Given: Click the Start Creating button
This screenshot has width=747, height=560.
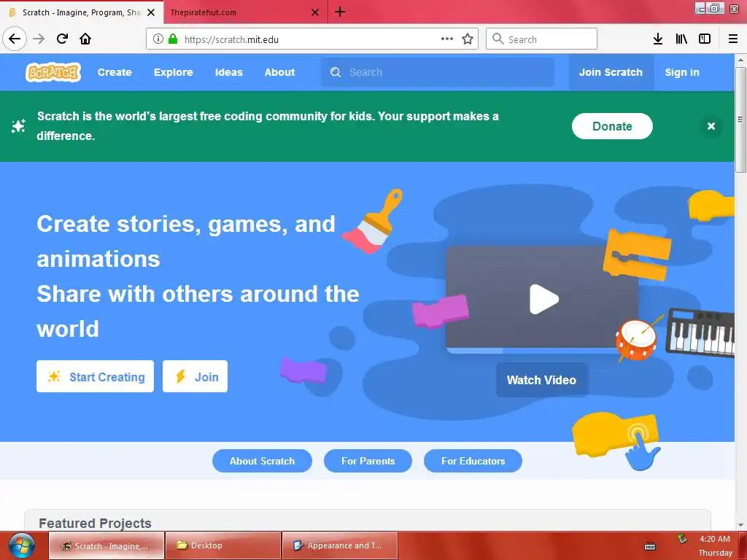Looking at the screenshot, I should (x=96, y=377).
